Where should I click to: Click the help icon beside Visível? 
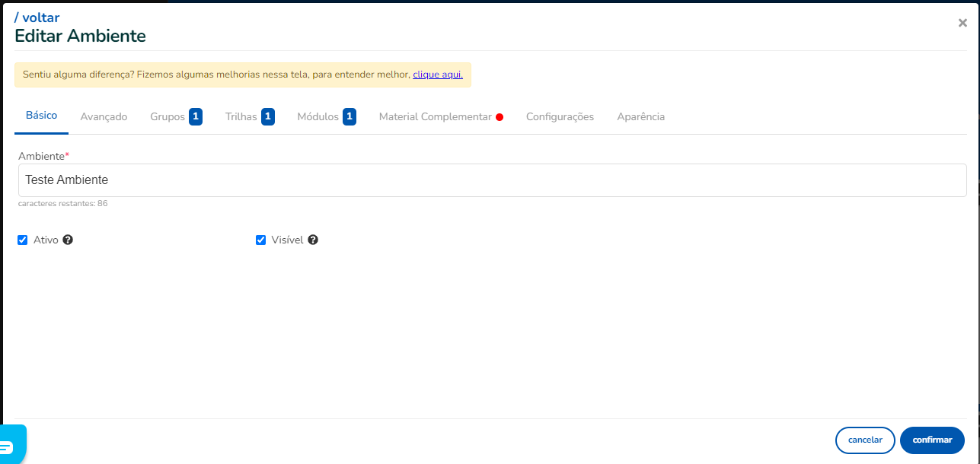[x=313, y=240]
